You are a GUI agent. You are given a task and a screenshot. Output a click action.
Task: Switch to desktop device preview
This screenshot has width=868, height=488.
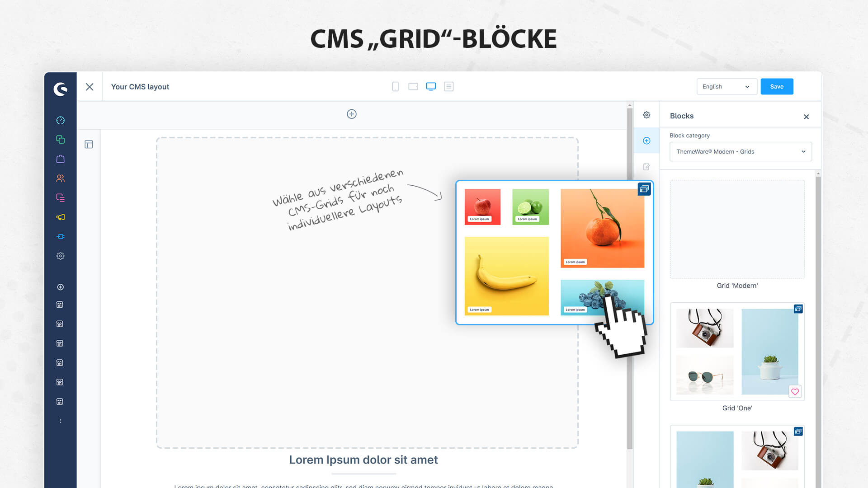pyautogui.click(x=430, y=86)
